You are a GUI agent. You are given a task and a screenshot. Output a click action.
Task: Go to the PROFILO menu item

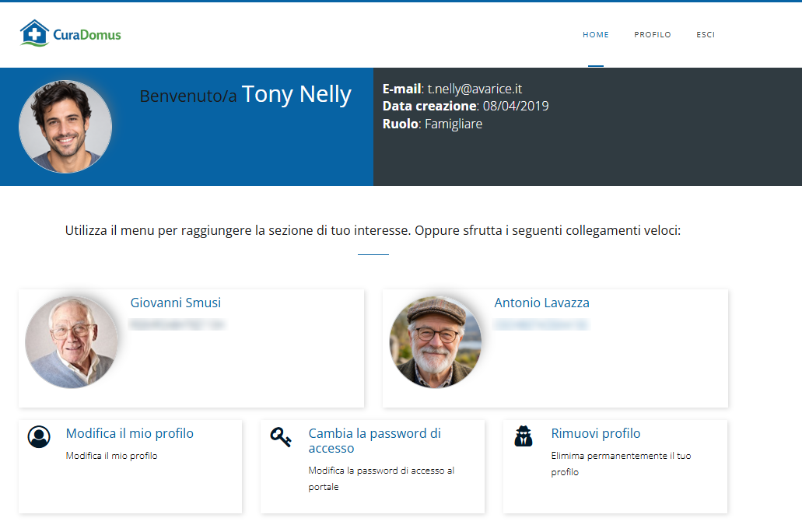[x=652, y=35]
